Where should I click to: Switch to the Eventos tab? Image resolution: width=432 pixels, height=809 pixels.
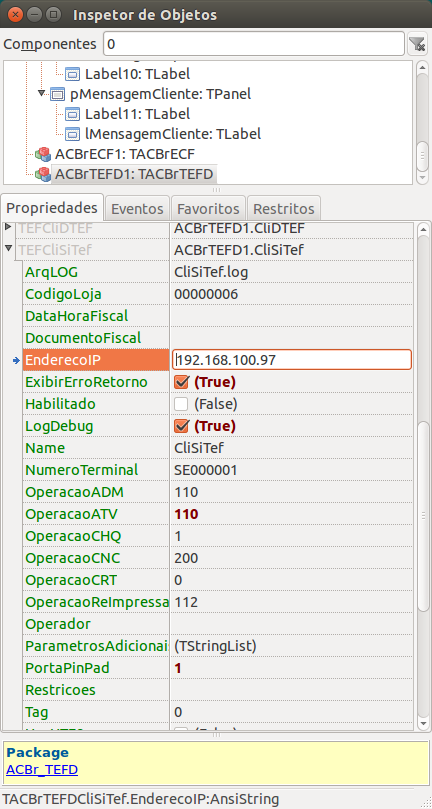click(x=137, y=209)
